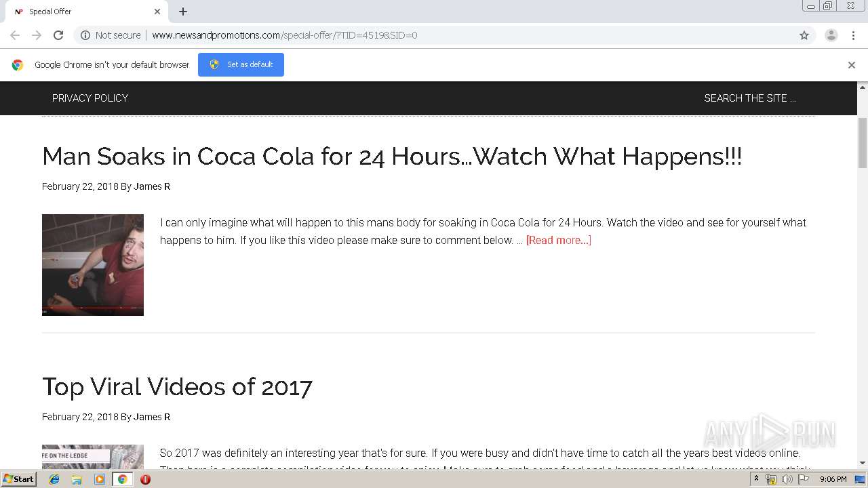Click the page vertical scrollbar thumb
The width and height of the screenshot is (868, 488).
tap(863, 142)
